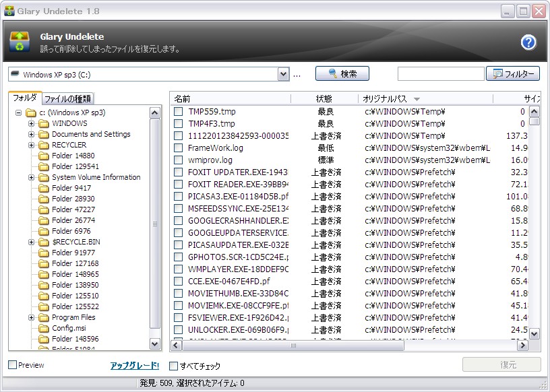Collapse the c: (Windows XP sp3) root node
This screenshot has width=550, height=392.
pos(19,113)
